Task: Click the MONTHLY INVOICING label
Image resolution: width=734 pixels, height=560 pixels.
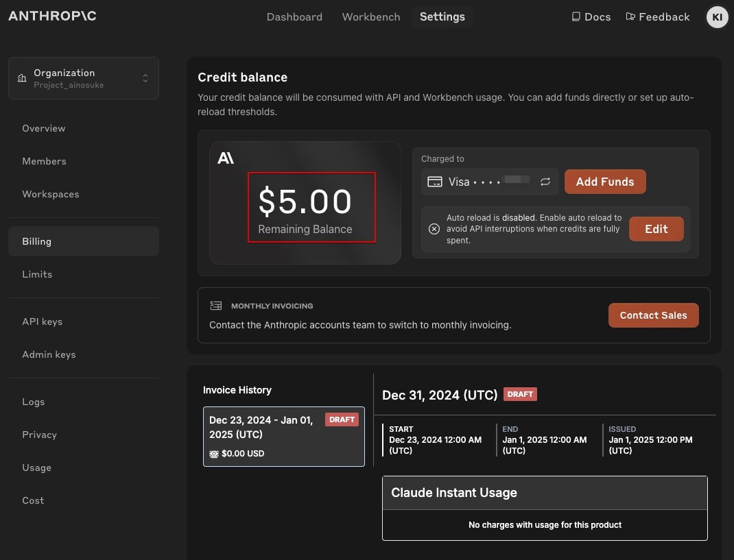Action: point(272,306)
